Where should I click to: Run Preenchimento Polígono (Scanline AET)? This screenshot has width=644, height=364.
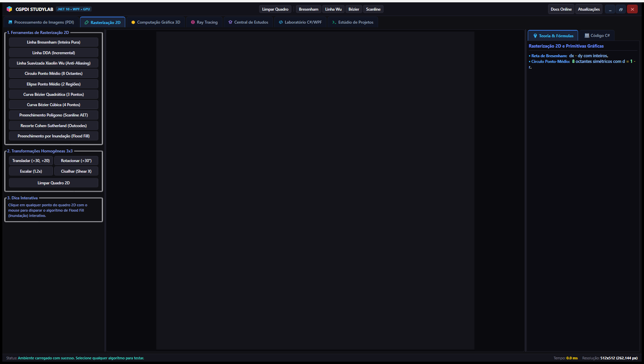[54, 115]
